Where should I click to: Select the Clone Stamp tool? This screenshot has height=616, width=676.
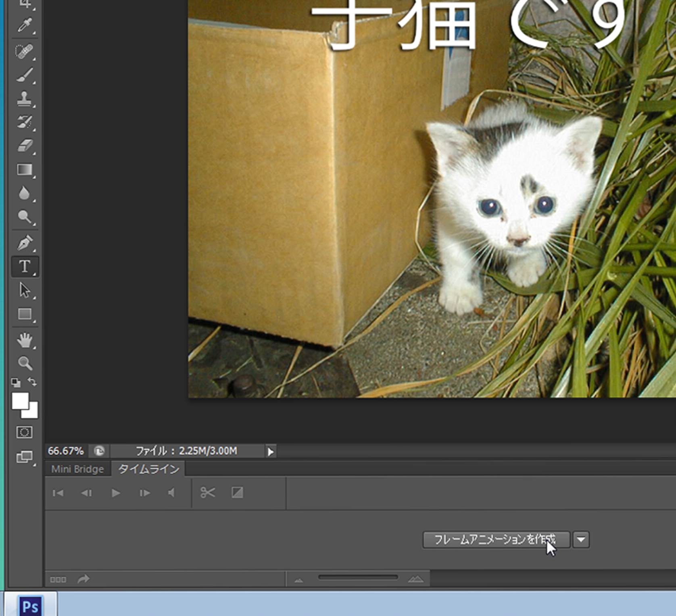(24, 98)
